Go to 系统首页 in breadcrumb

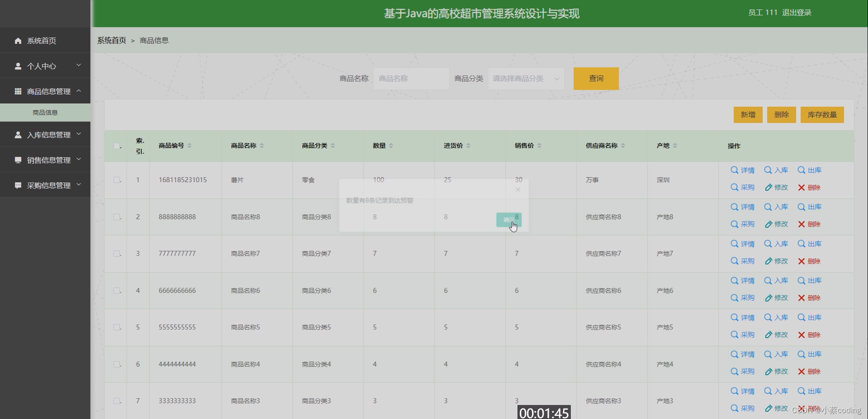112,40
